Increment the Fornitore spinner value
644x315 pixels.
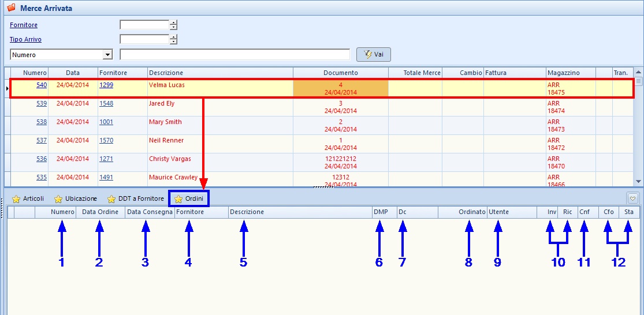click(x=173, y=22)
